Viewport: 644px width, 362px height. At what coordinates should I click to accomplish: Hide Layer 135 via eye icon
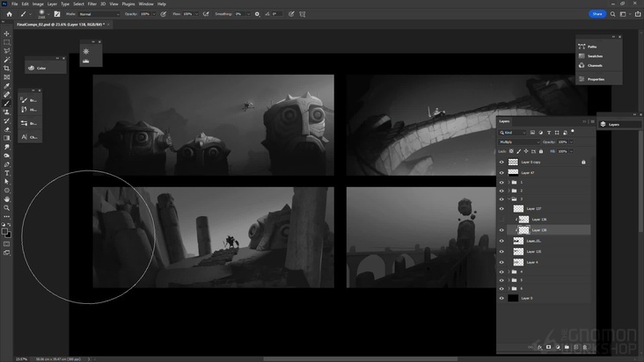click(x=501, y=251)
